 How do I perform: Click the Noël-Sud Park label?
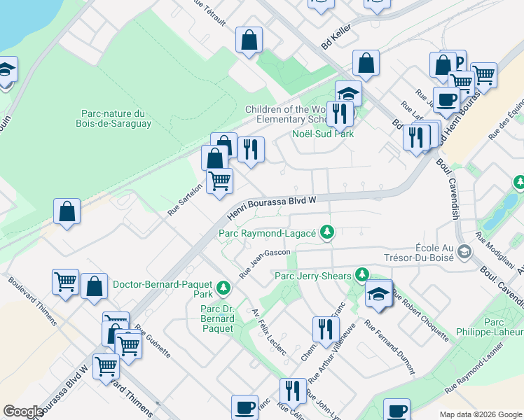pos(323,134)
